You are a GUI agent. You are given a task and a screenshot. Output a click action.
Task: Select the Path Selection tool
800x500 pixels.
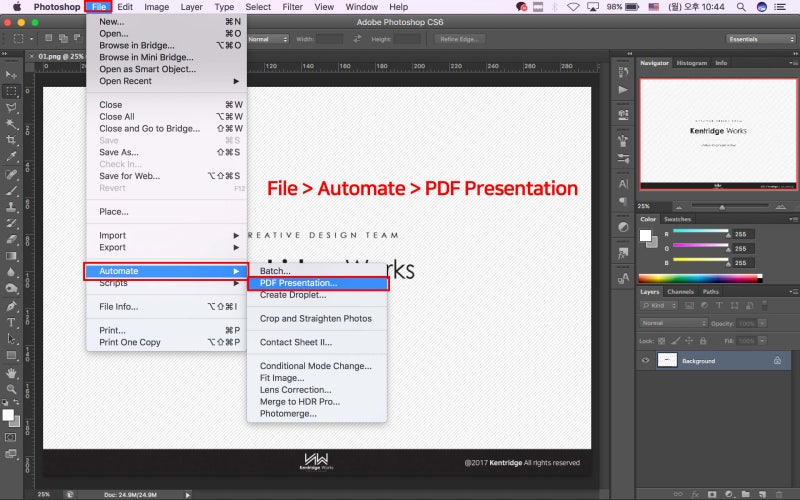tap(11, 339)
